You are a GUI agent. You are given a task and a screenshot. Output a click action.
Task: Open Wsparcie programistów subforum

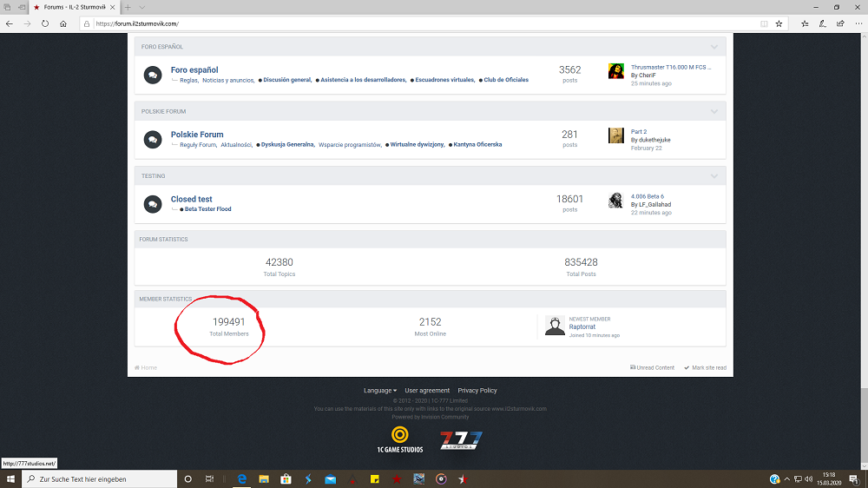pyautogui.click(x=350, y=145)
